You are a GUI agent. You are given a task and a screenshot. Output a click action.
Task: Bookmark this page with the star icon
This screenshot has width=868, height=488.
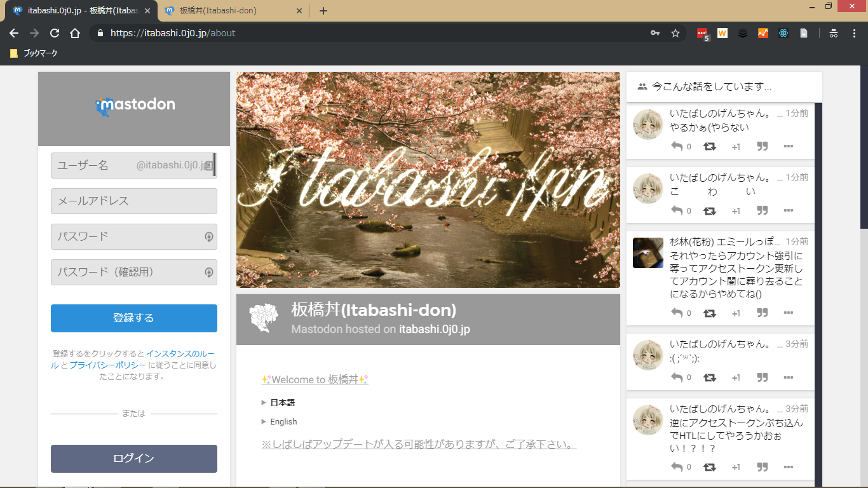click(675, 33)
